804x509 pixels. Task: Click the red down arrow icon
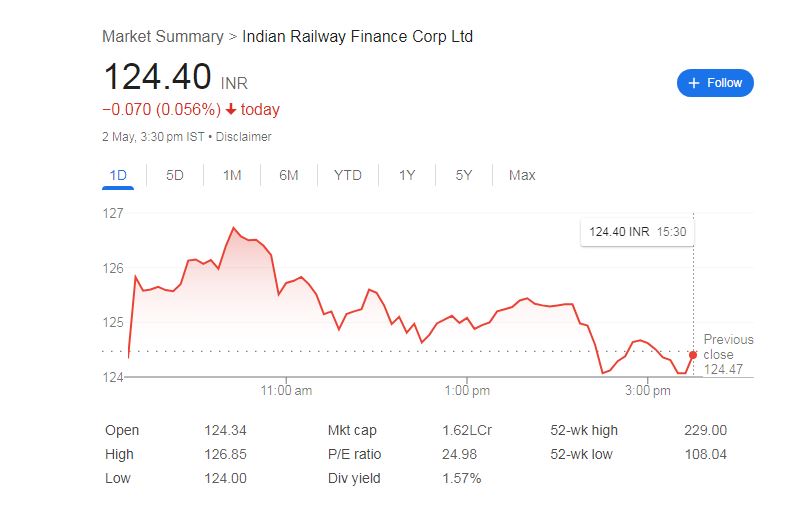(231, 110)
